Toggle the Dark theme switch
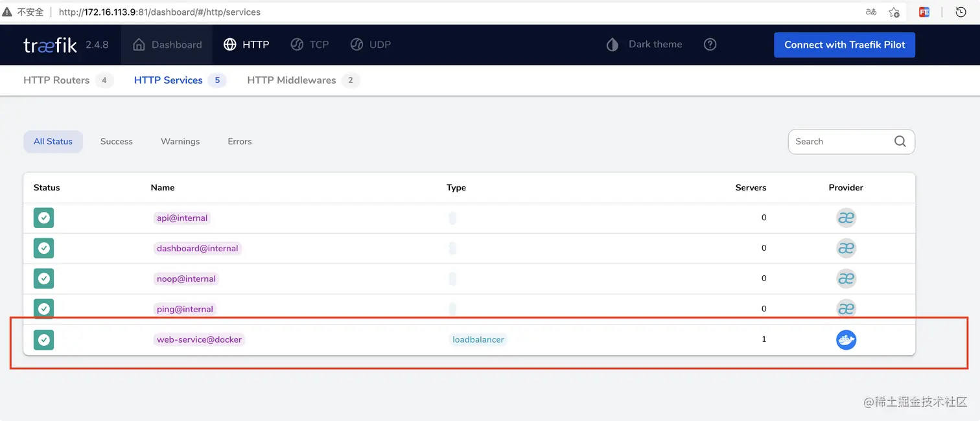This screenshot has height=421, width=980. [x=644, y=45]
